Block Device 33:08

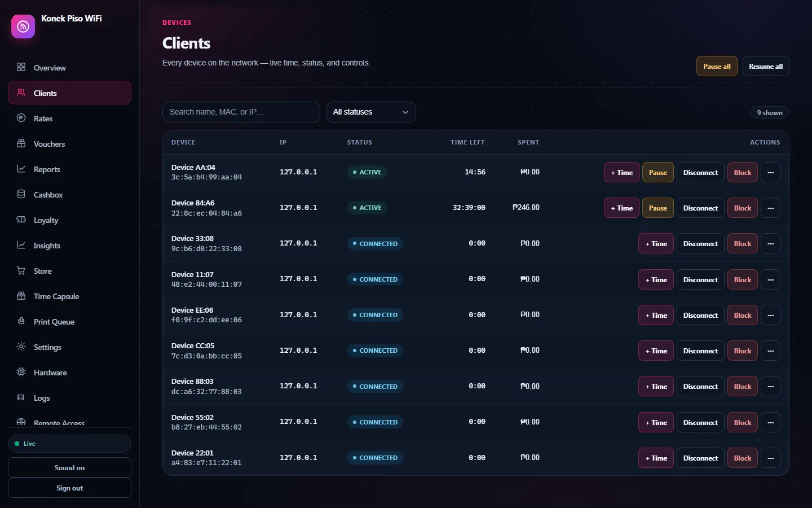[742, 243]
